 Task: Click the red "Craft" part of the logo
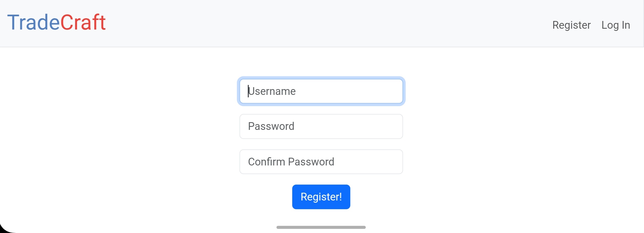pyautogui.click(x=83, y=22)
